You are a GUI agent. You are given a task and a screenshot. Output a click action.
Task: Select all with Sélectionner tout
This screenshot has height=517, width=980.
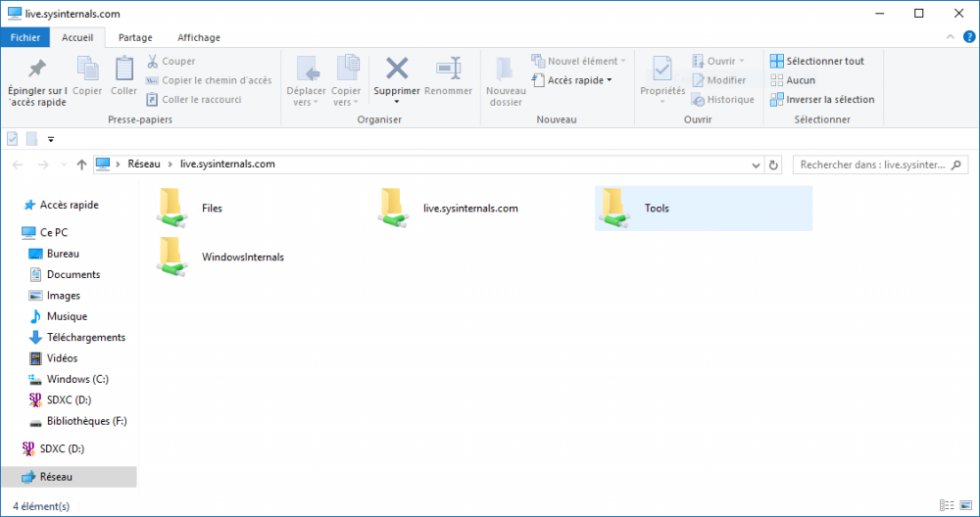tap(817, 61)
